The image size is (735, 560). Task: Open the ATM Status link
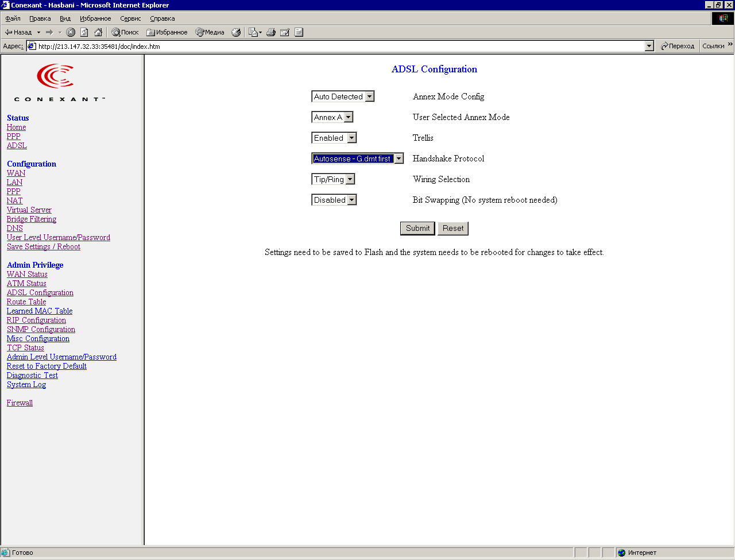pyautogui.click(x=26, y=283)
